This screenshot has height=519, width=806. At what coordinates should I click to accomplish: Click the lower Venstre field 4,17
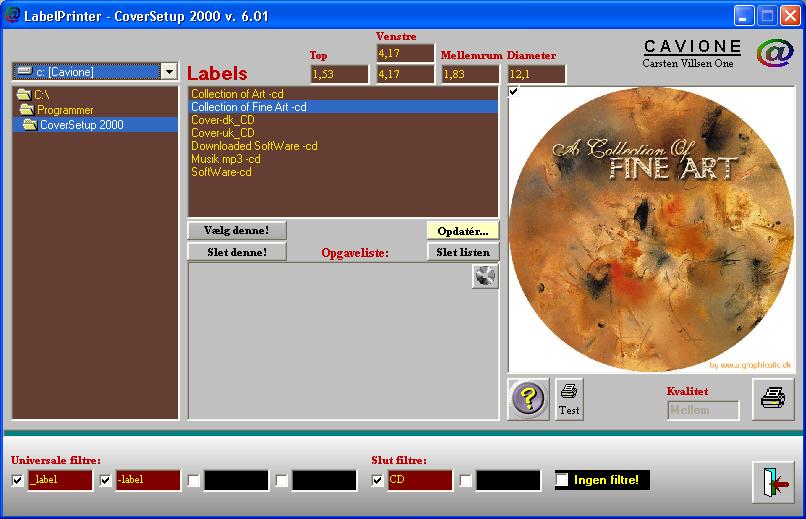click(x=405, y=74)
